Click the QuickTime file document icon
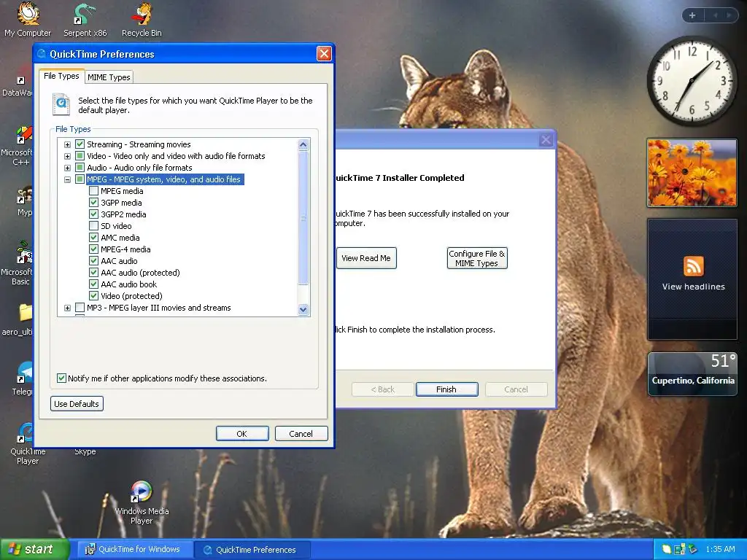747x560 pixels. pos(61,104)
